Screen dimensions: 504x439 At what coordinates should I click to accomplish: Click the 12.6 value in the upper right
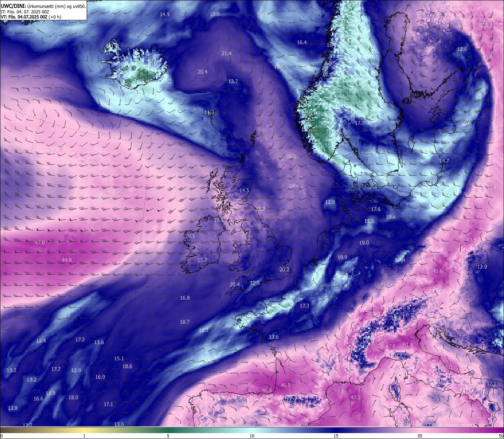tap(462, 49)
